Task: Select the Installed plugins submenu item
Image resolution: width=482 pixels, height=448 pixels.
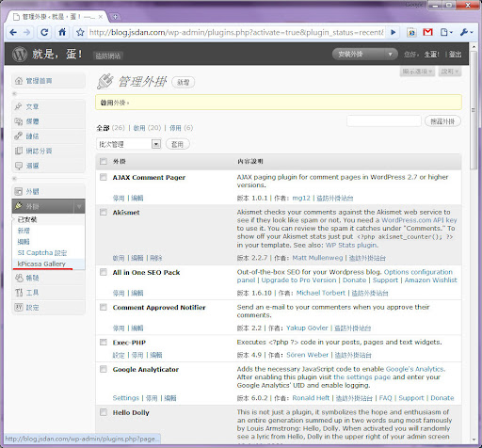Action: pos(27,219)
